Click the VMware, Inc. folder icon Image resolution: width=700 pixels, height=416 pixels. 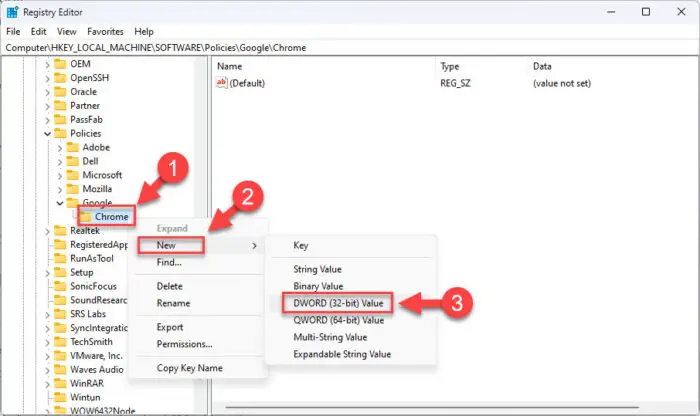click(x=60, y=355)
